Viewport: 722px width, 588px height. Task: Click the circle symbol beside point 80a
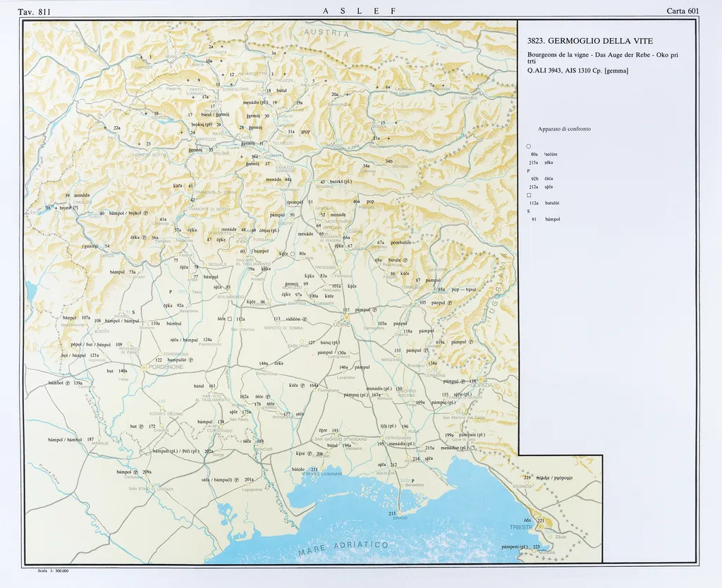[x=293, y=254]
